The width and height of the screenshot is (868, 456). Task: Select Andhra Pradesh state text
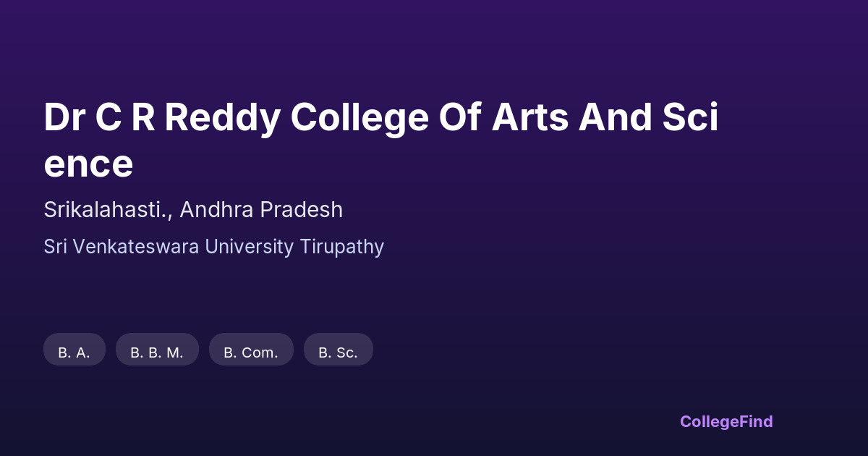tap(261, 210)
